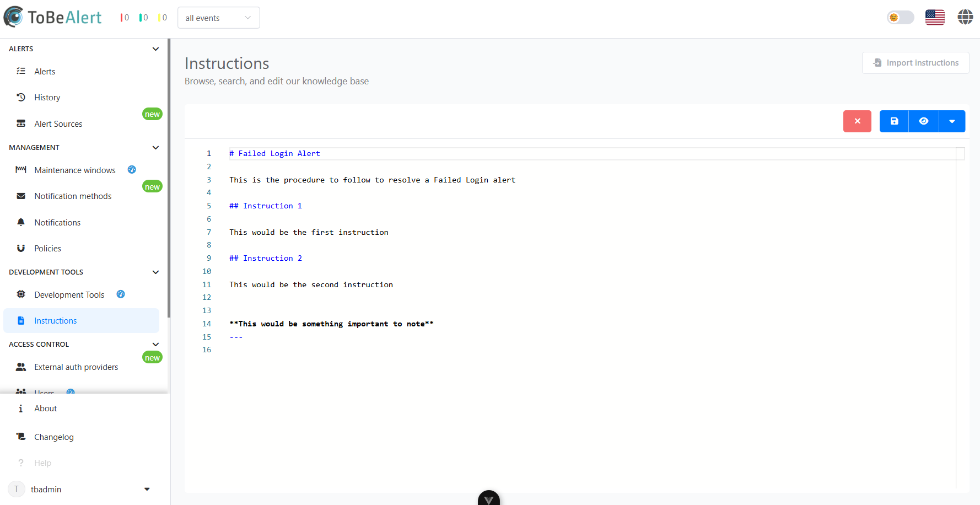Click the Notifications bell icon
Screen dimensions: 980x505
[21, 222]
